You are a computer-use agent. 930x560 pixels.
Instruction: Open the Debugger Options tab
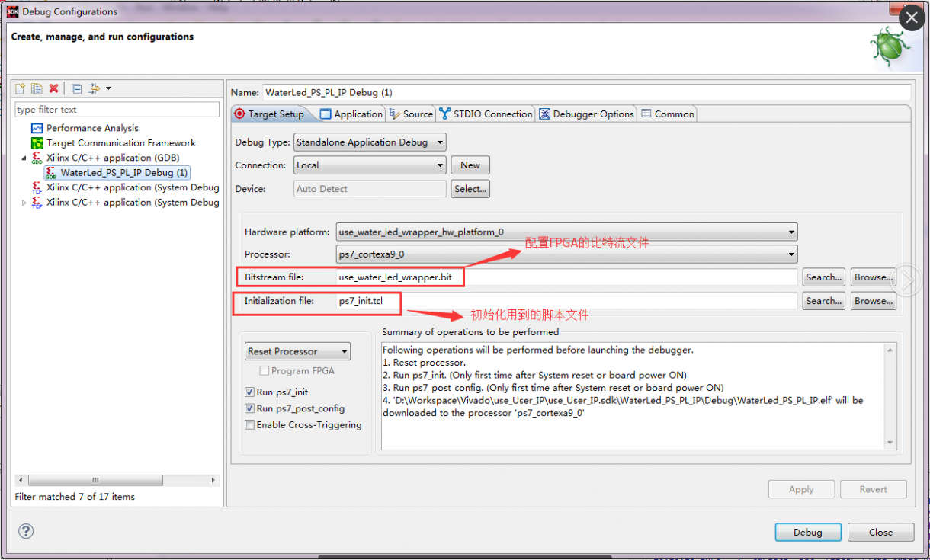tap(587, 114)
